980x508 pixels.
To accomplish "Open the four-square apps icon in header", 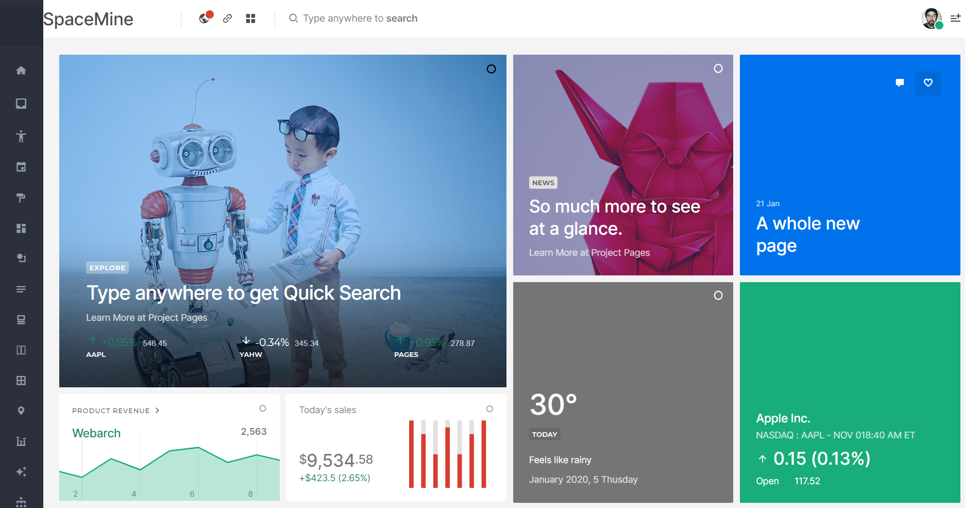I will click(251, 19).
